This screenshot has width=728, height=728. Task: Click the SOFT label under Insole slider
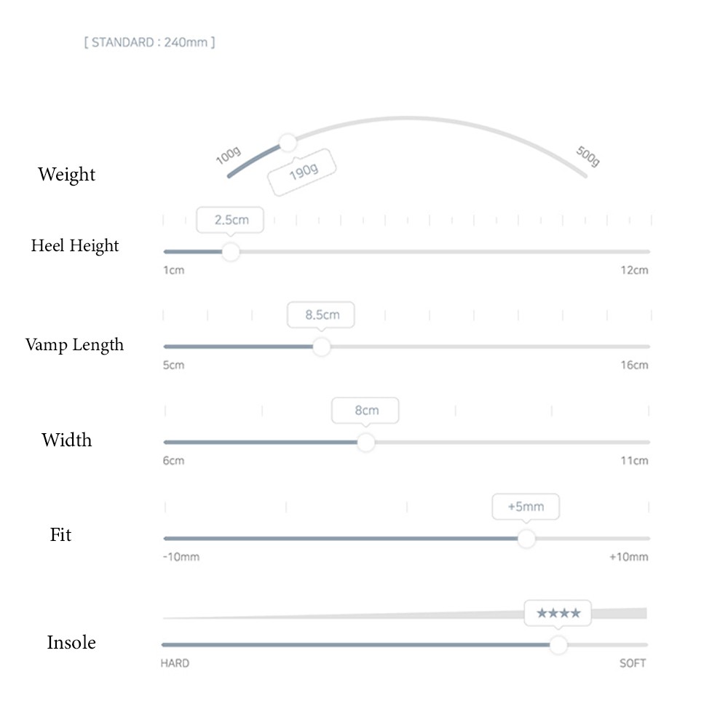(x=633, y=663)
